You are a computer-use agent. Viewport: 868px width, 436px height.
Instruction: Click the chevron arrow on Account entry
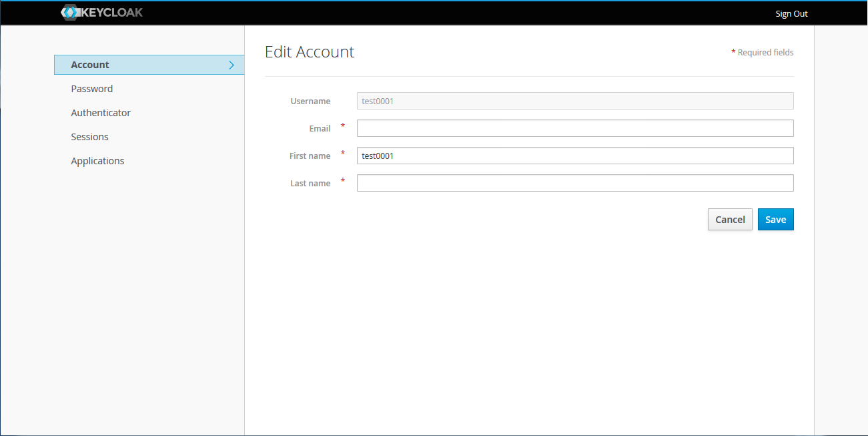(232, 64)
